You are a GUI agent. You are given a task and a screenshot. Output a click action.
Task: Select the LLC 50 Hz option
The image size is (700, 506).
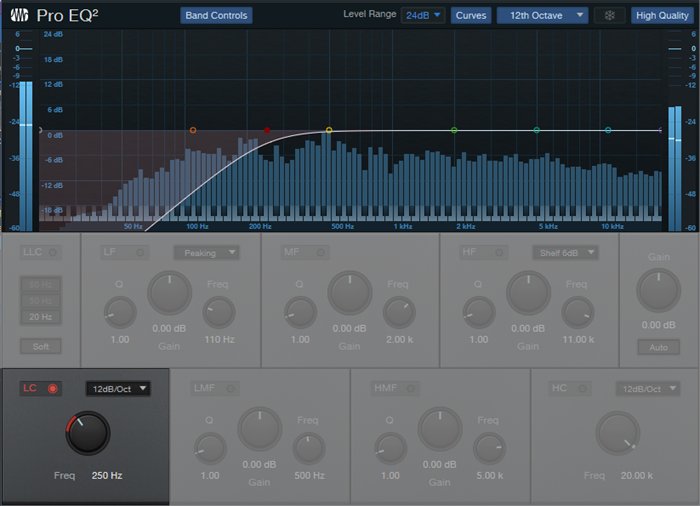click(x=41, y=301)
